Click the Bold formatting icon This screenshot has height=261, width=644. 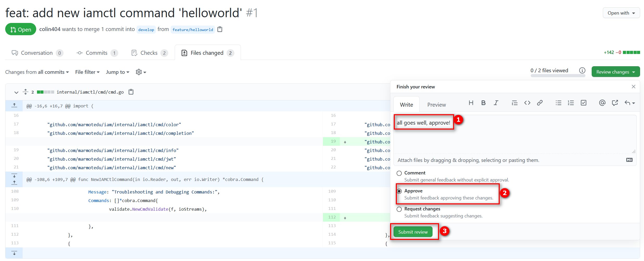483,103
